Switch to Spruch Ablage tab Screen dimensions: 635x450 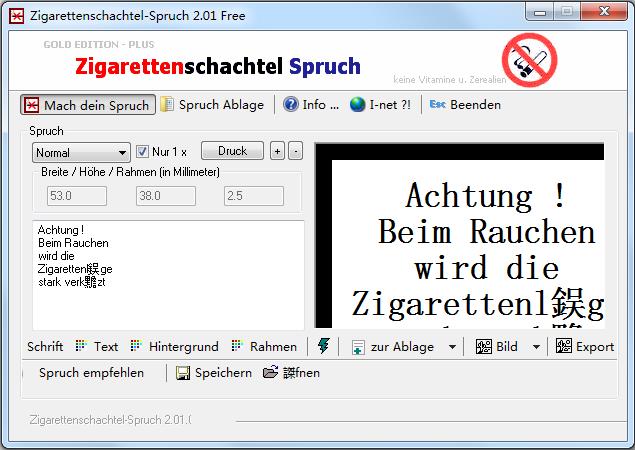212,105
